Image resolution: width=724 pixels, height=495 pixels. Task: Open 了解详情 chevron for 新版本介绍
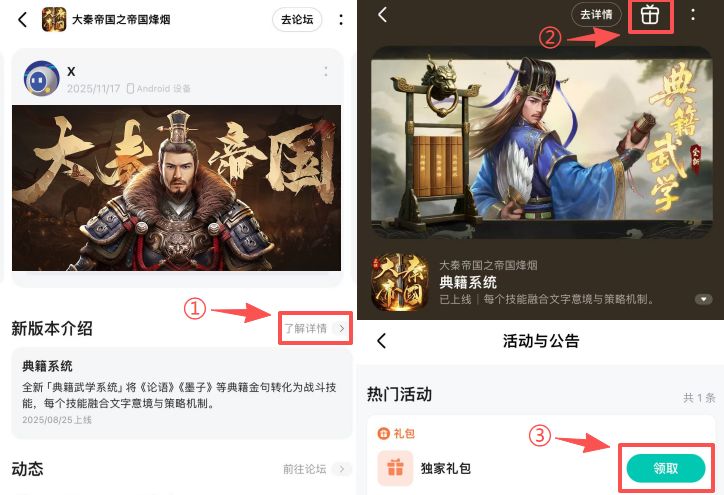point(341,328)
